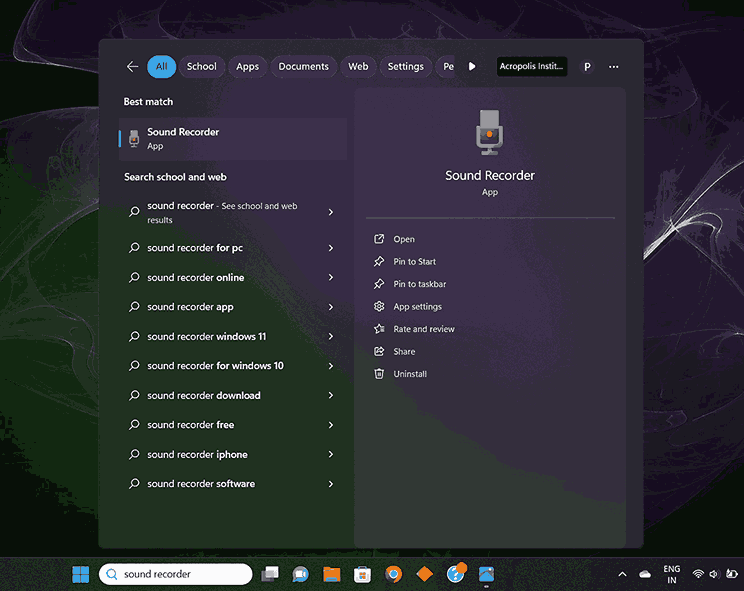Click the OneDrive cloud tray icon

point(645,574)
